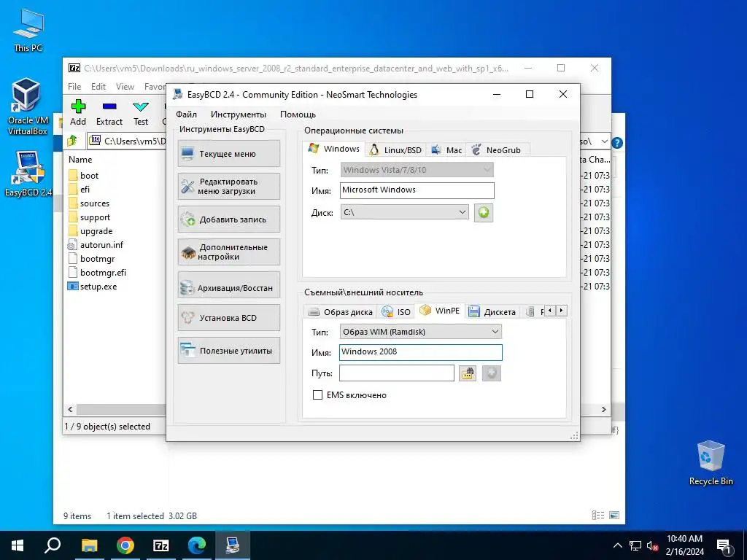The width and height of the screenshot is (747, 560).
Task: Open EasyBCD 2.4 desktop shortcut
Action: [28, 174]
